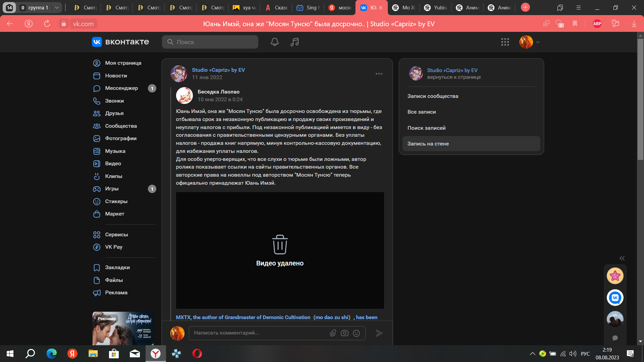The height and width of the screenshot is (362, 644).
Task: Click the attach file paperclip icon
Action: (x=333, y=333)
